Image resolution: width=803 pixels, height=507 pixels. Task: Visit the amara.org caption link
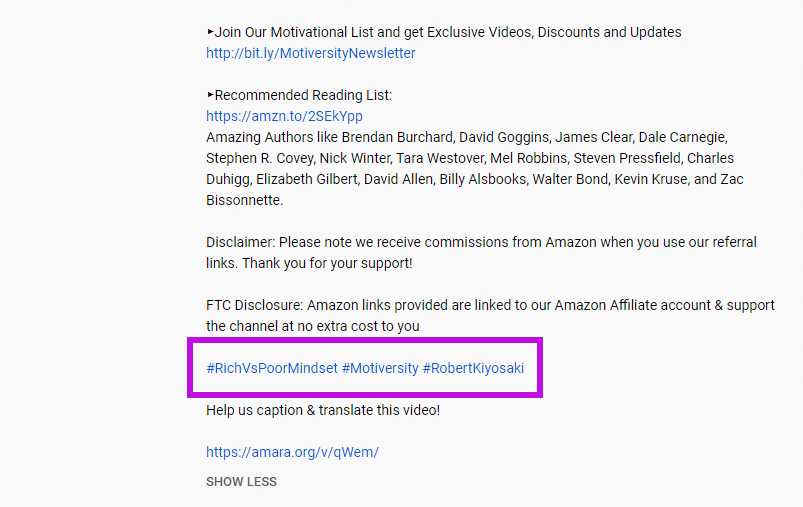[x=292, y=452]
